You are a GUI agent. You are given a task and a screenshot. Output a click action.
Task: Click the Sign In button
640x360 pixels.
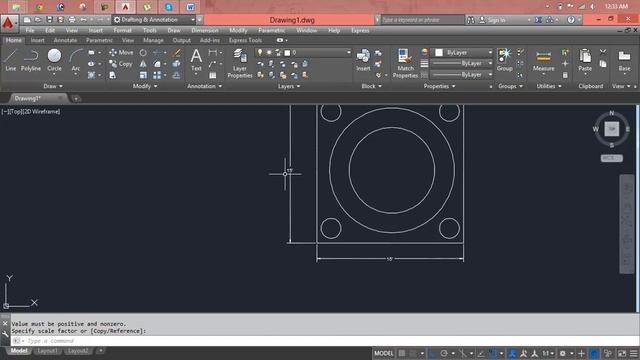(x=493, y=20)
